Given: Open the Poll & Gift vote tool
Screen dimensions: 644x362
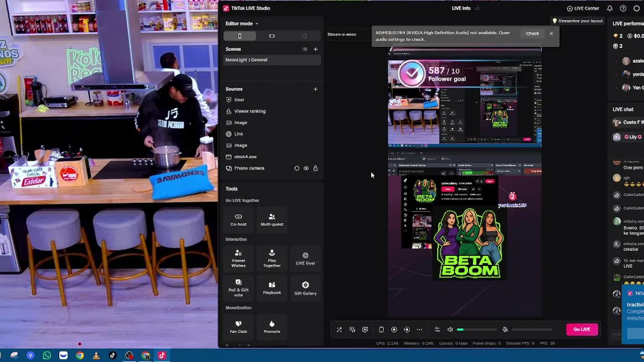Looking at the screenshot, I should pos(238,288).
